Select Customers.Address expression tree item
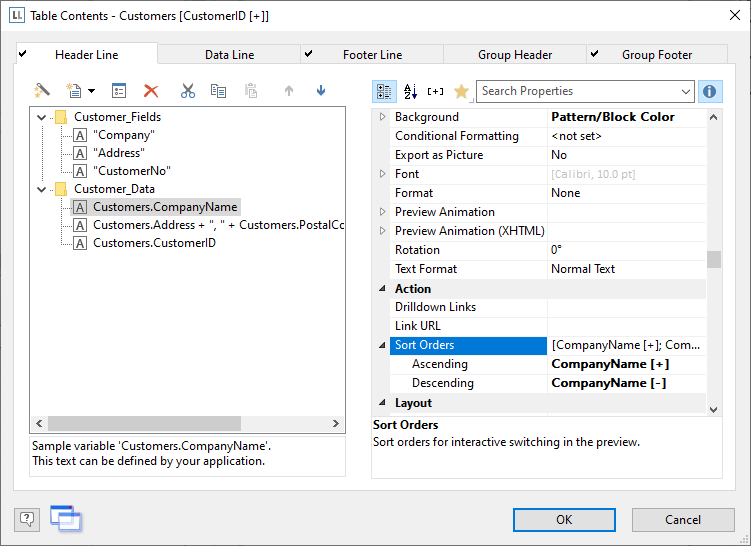The width and height of the screenshot is (751, 546). click(x=218, y=225)
